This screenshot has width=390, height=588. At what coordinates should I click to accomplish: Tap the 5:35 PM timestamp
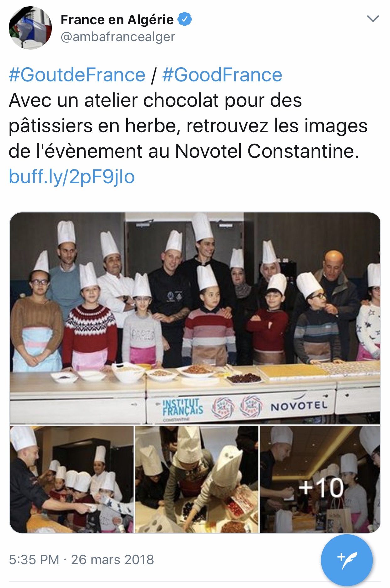coord(34,560)
